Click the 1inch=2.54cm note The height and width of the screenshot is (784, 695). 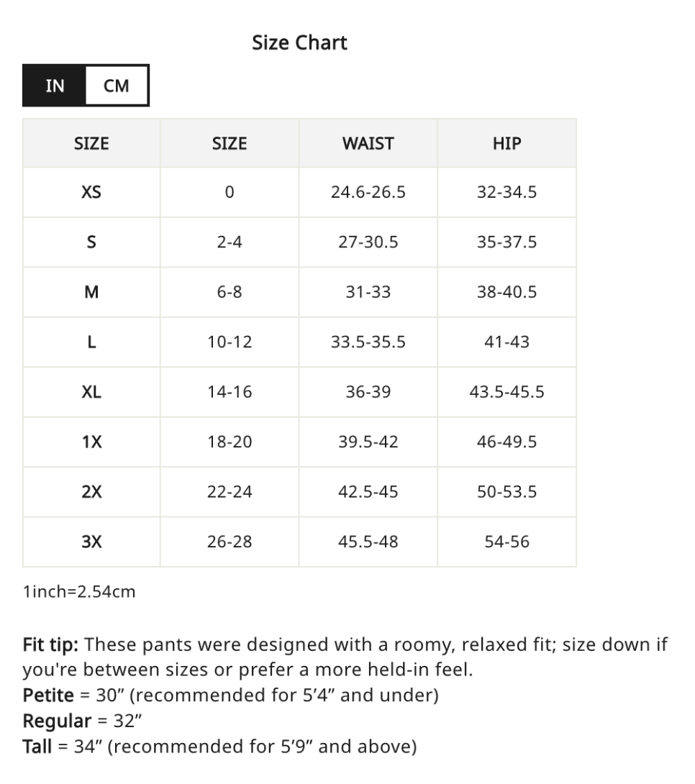pos(79,592)
